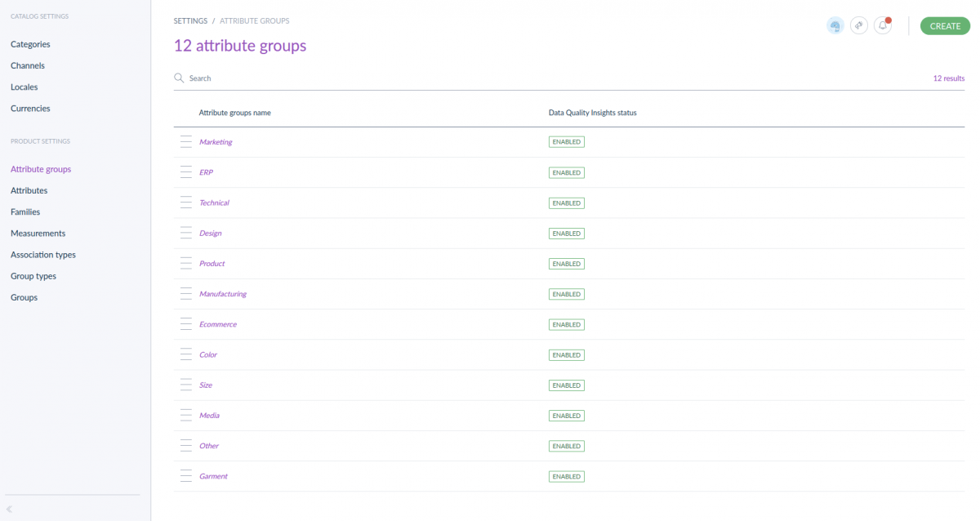Open the Size attribute group
This screenshot has height=521, width=980.
click(206, 385)
